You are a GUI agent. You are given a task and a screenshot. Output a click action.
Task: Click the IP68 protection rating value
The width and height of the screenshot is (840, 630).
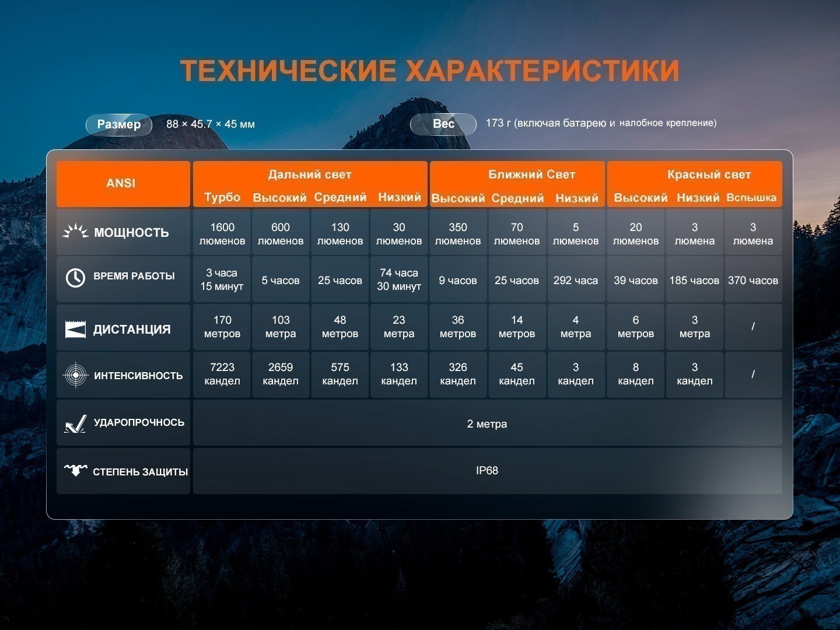coord(487,471)
